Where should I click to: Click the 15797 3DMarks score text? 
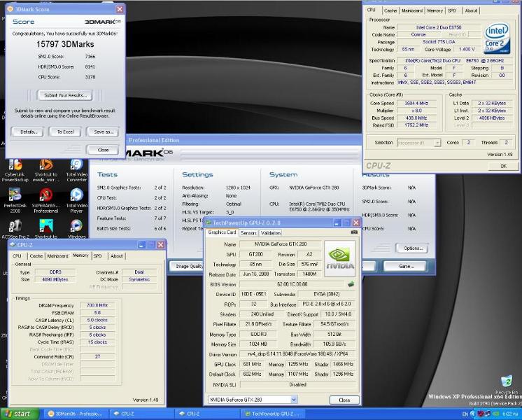click(x=65, y=44)
